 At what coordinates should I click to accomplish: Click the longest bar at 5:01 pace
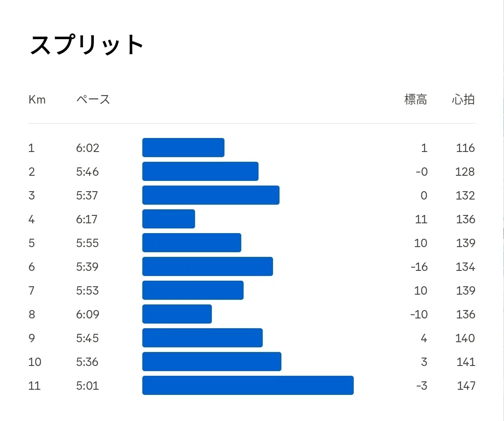coord(248,386)
